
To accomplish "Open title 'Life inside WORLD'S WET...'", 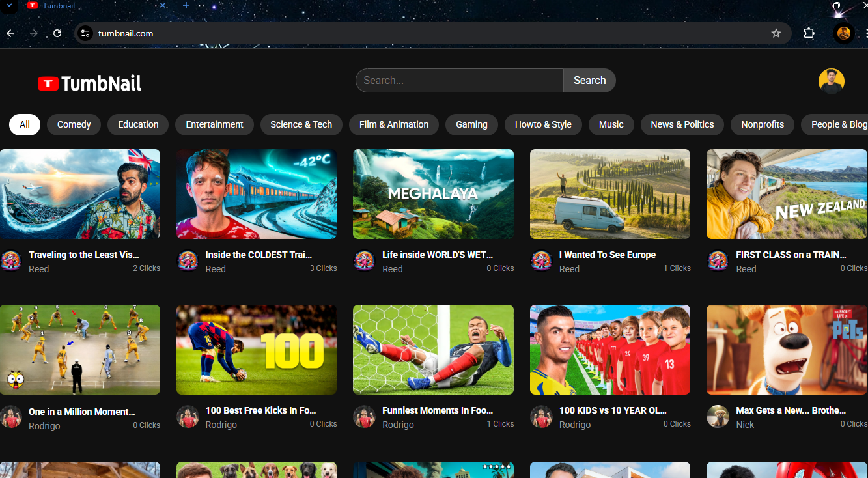I will pyautogui.click(x=438, y=255).
